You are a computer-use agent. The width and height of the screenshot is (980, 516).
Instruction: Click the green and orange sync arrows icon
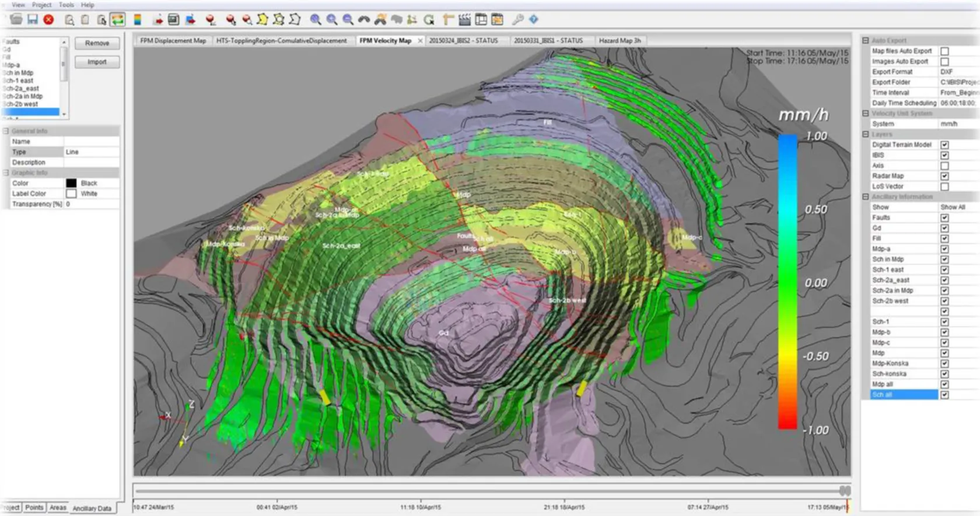coord(118,20)
